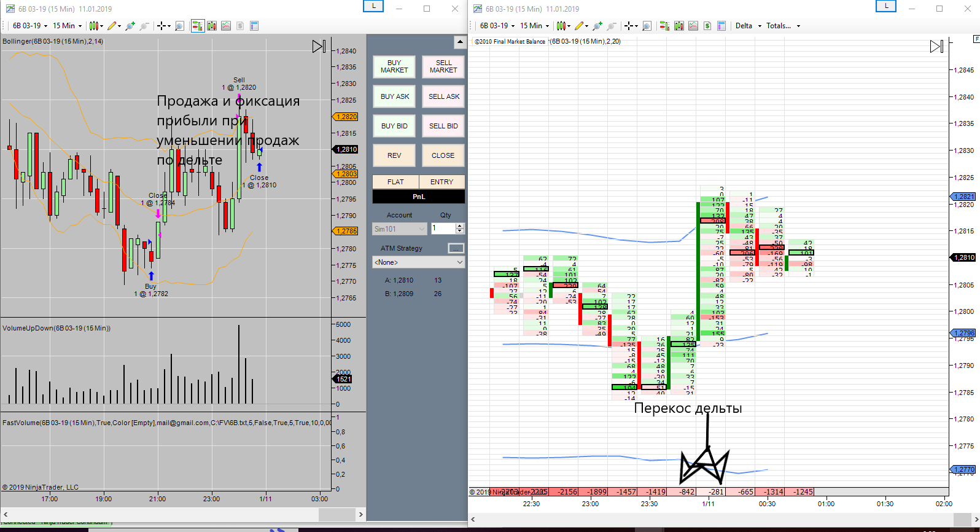
Task: Click the 1,2785 orange price marker on left chart
Action: click(346, 231)
